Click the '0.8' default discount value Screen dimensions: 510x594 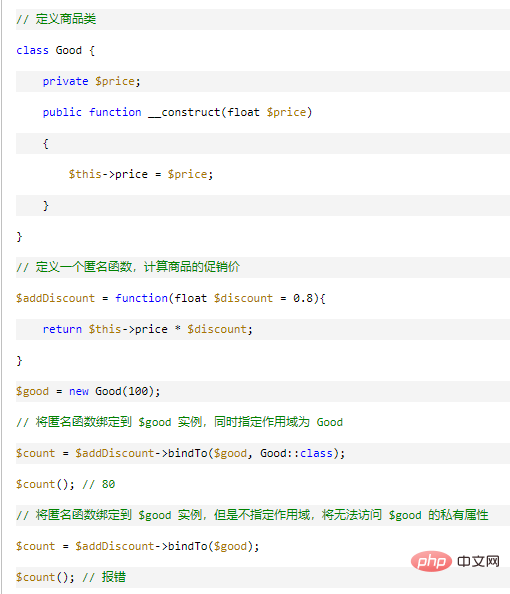pyautogui.click(x=303, y=298)
